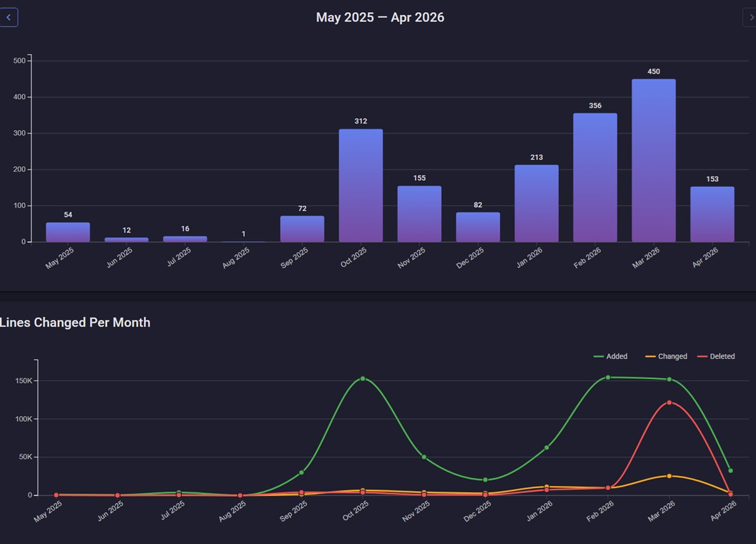The width and height of the screenshot is (756, 544).
Task: Toggle the Added series visibility
Action: (611, 356)
